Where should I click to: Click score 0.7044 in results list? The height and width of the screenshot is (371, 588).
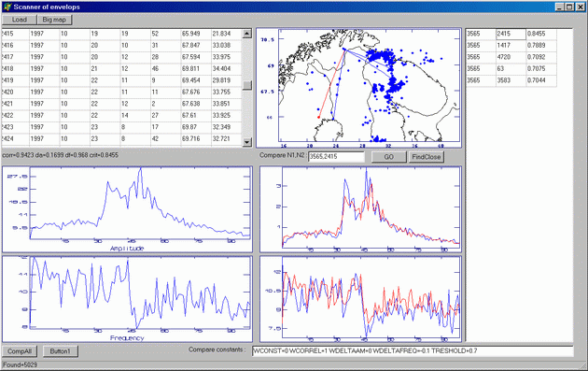(541, 80)
